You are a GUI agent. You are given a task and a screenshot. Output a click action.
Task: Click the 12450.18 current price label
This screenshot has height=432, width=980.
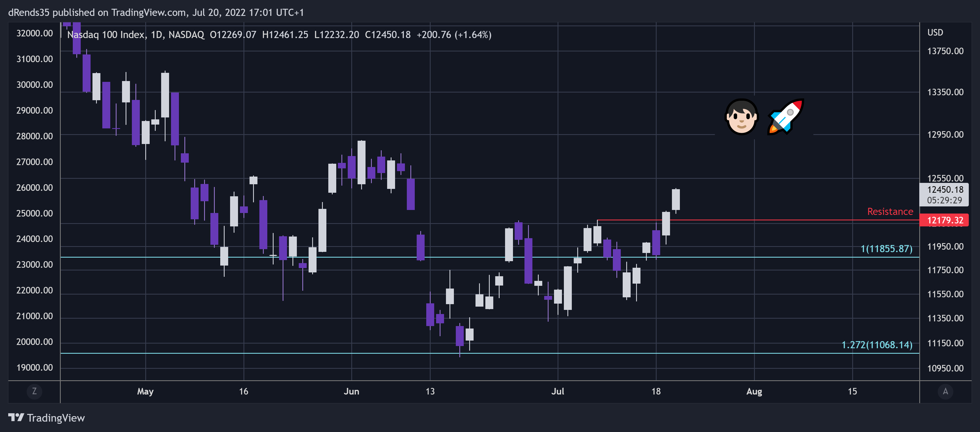(x=945, y=189)
